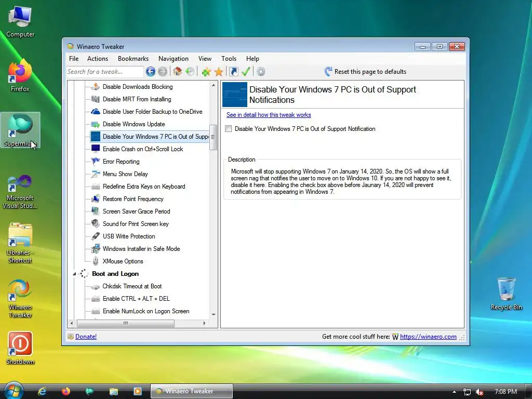Viewport: 532px width, 399px height.
Task: Click the Error Reporting flag icon
Action: 96,162
